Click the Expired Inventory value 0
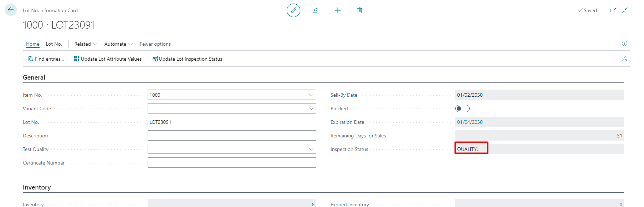644x207 pixels. coord(621,204)
